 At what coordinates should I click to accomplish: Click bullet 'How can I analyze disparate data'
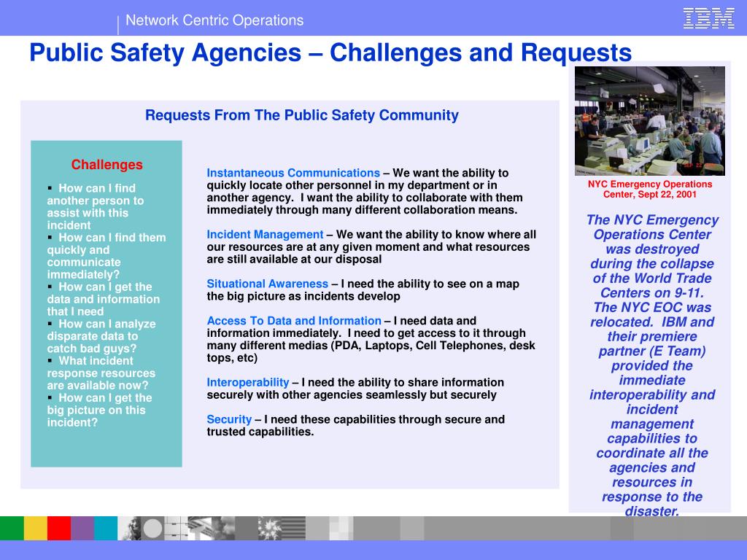tap(101, 336)
